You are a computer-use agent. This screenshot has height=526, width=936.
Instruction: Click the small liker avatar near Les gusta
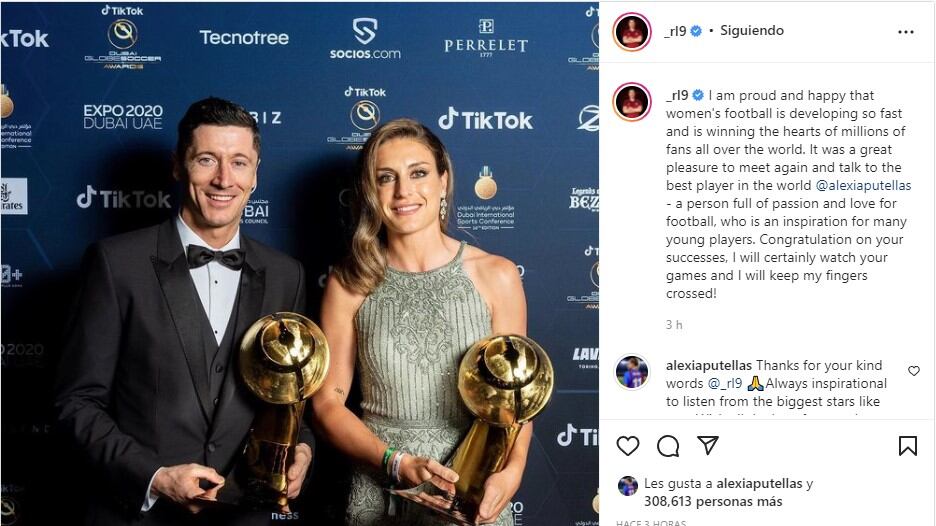pos(627,486)
